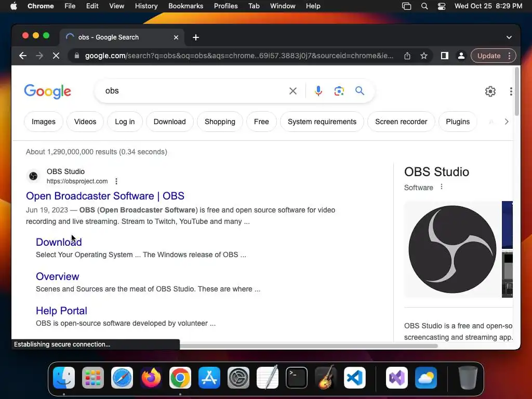Click the vertical page scrollbar

[x=517, y=91]
